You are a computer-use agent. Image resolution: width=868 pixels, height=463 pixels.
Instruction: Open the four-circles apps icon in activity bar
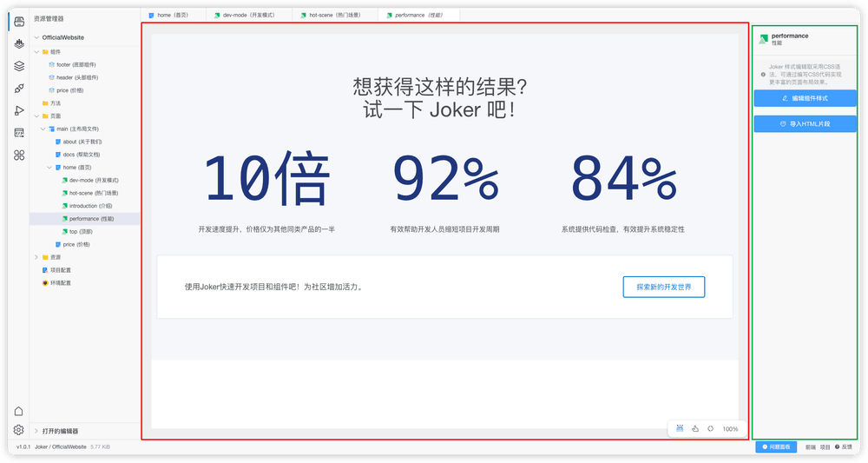(19, 155)
